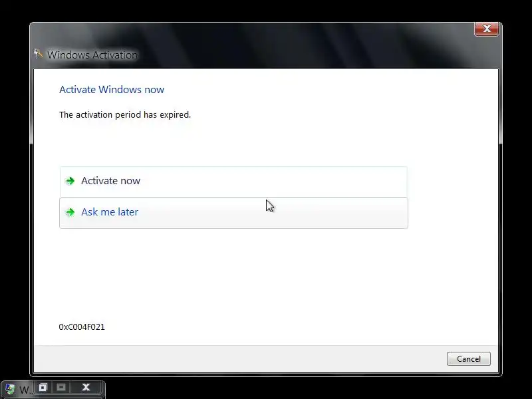Click the Windows Activation title text
This screenshot has width=532, height=399.
point(92,55)
